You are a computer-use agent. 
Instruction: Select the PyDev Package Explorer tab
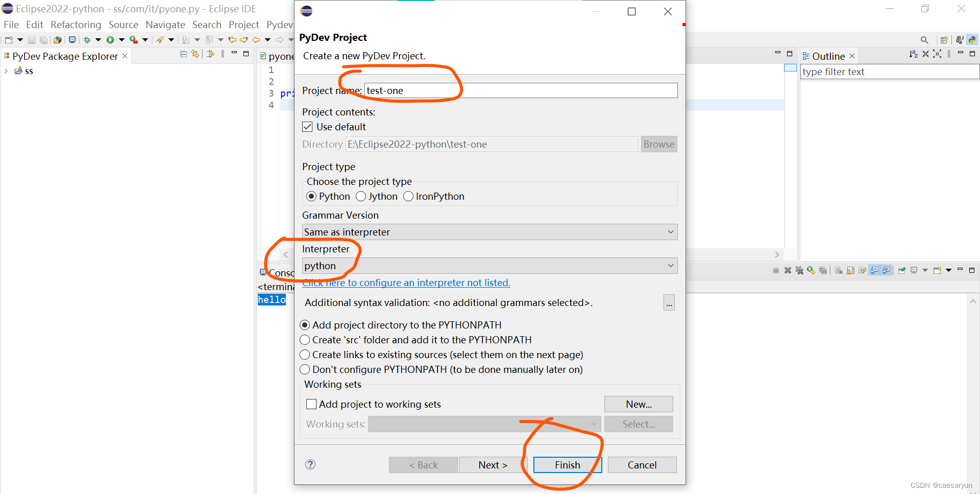click(65, 56)
